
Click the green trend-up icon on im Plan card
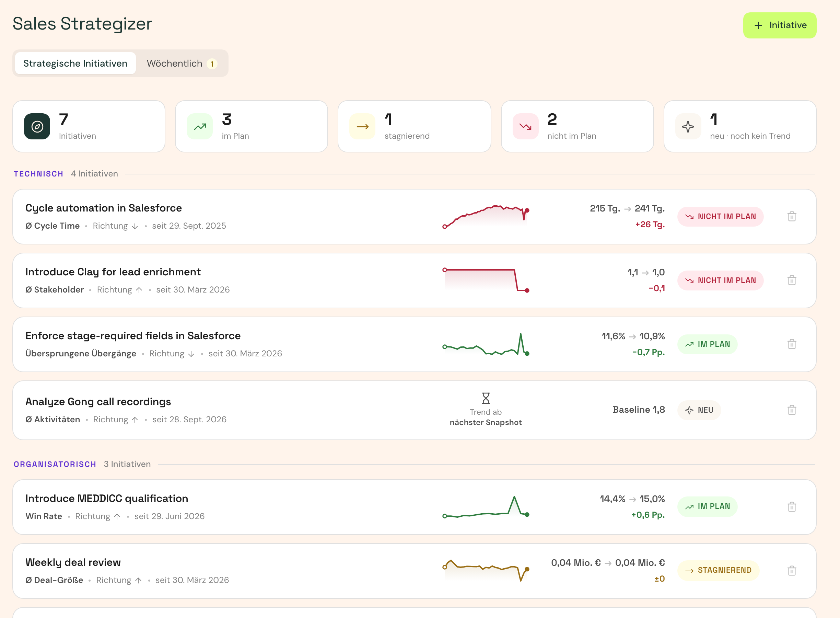click(x=200, y=126)
